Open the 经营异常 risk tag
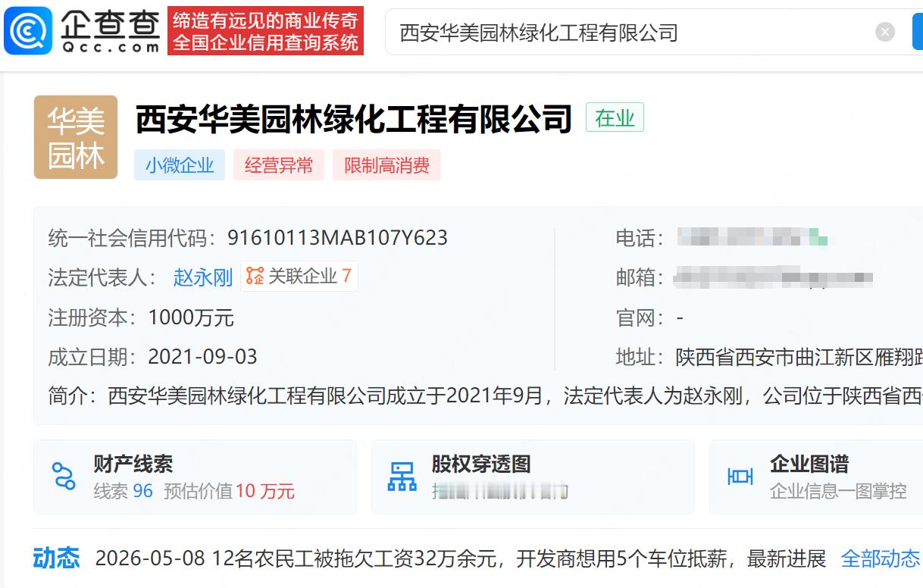 279,165
